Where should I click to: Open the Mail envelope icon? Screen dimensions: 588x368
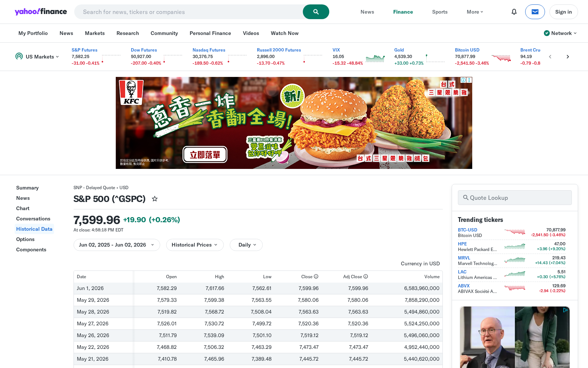click(x=535, y=12)
